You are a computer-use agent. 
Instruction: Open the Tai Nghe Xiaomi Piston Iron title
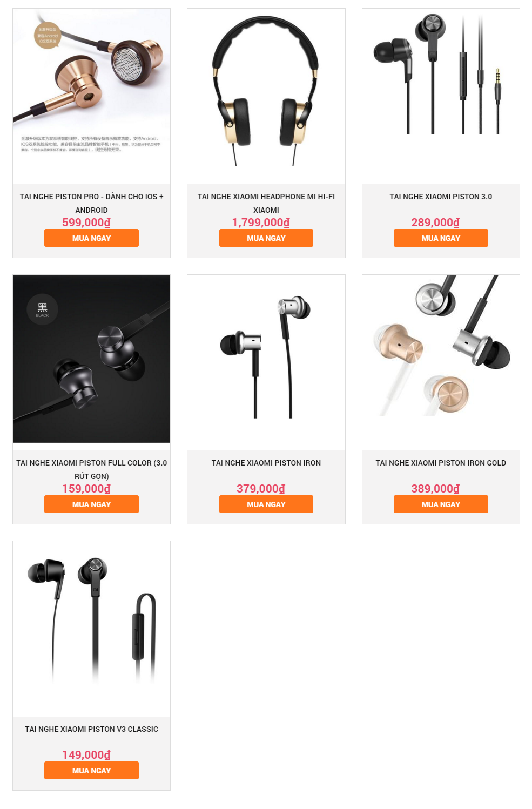[266, 463]
